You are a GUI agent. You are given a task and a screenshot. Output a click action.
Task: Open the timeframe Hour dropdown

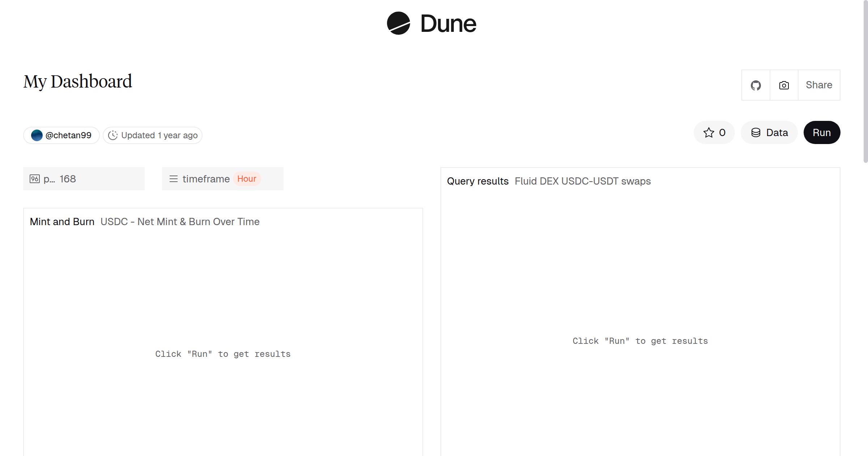pyautogui.click(x=247, y=179)
